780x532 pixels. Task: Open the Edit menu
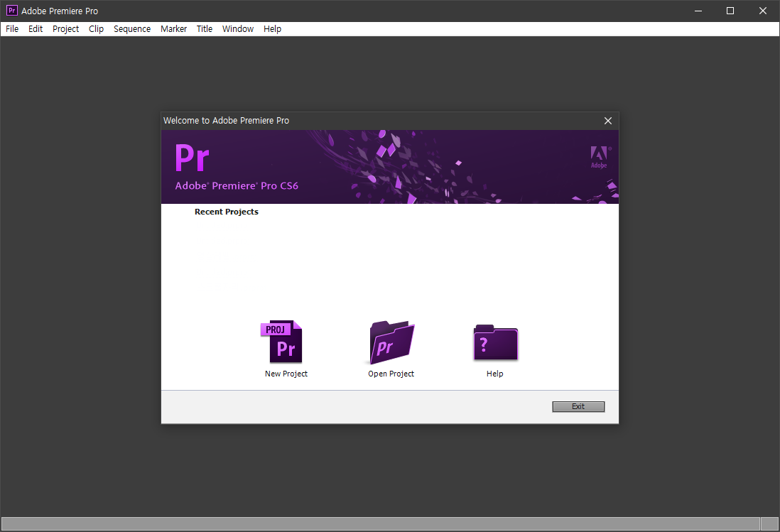(36, 29)
